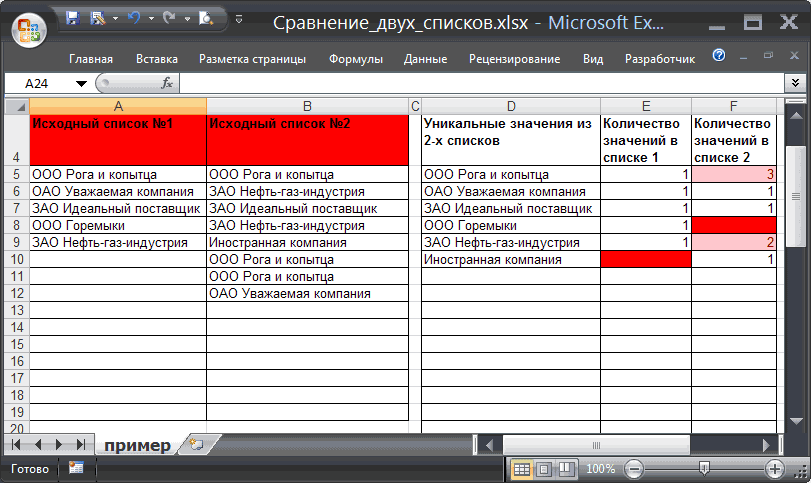Insert a new worksheet tab icon
Viewport: 811px width, 483px height.
(x=196, y=444)
